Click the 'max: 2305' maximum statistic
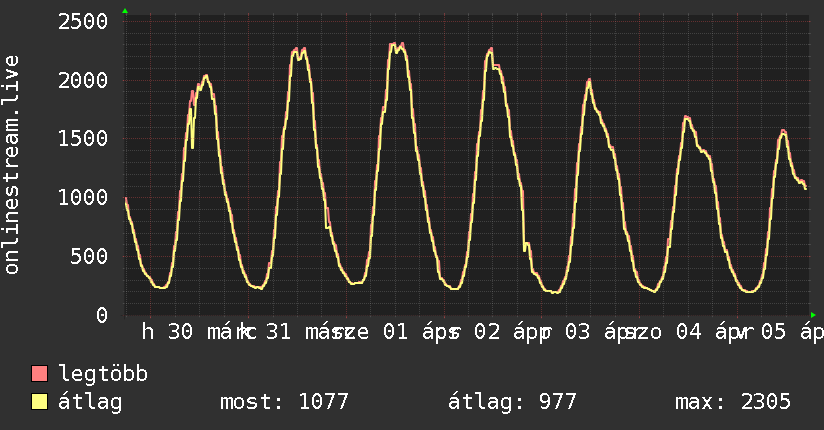The width and height of the screenshot is (824, 430). pyautogui.click(x=733, y=402)
